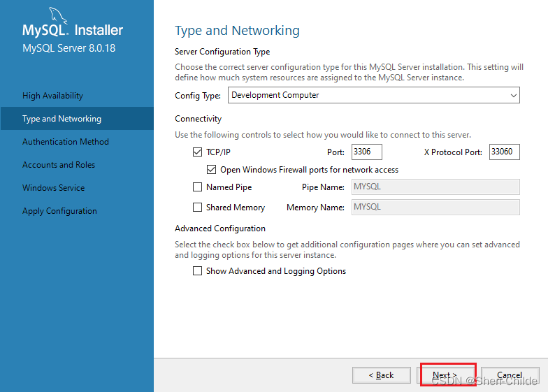Click the Type and Networking heading

[x=238, y=31]
